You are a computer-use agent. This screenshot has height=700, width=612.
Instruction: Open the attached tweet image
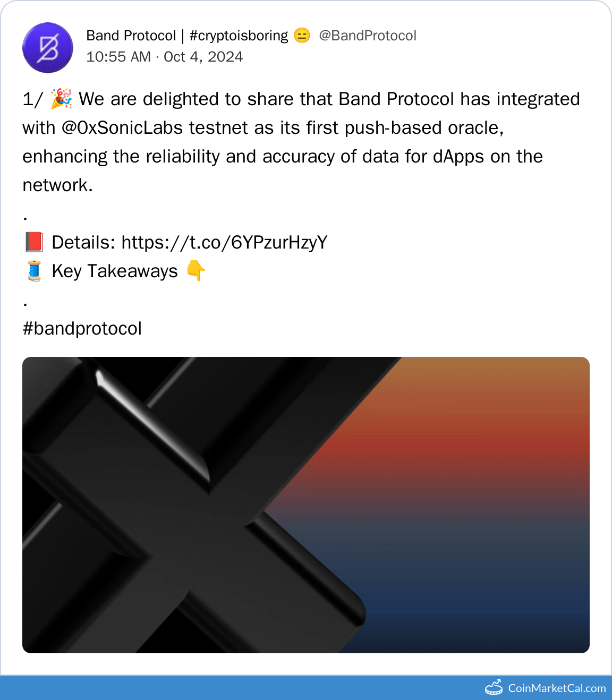[306, 505]
